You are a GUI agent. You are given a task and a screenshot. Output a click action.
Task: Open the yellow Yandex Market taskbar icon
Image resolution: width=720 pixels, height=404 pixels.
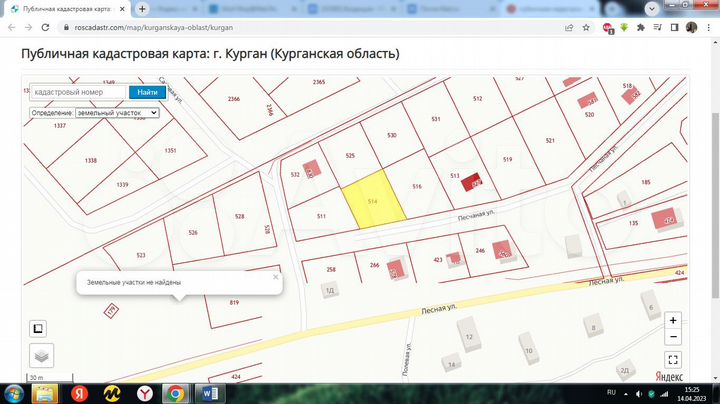pos(112,393)
